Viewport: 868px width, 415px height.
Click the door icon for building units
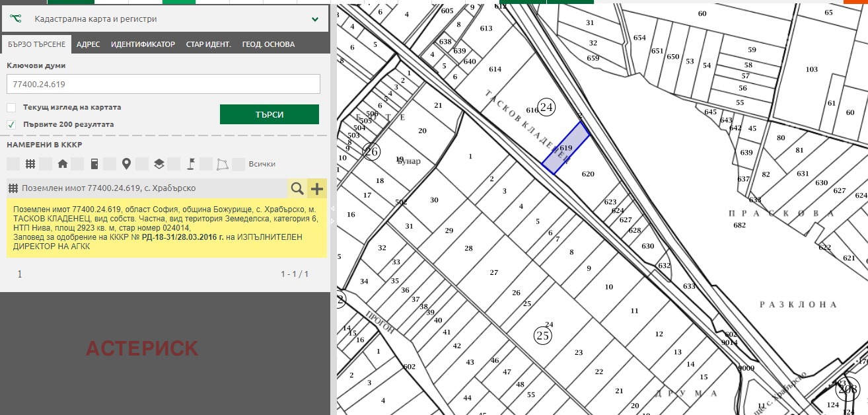click(x=94, y=164)
